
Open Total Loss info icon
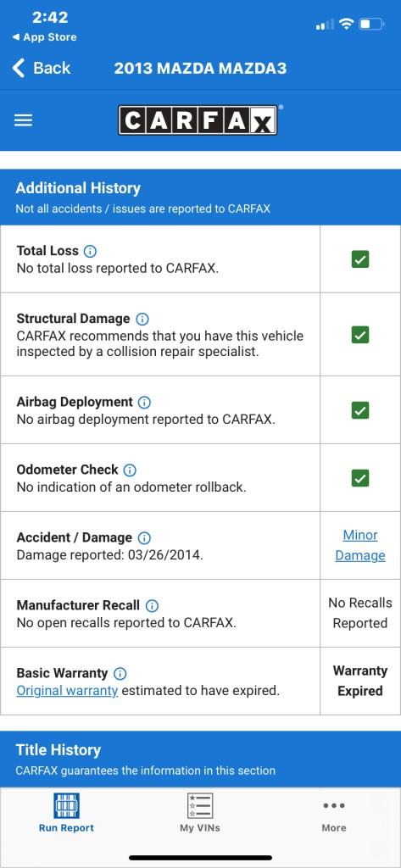point(90,251)
